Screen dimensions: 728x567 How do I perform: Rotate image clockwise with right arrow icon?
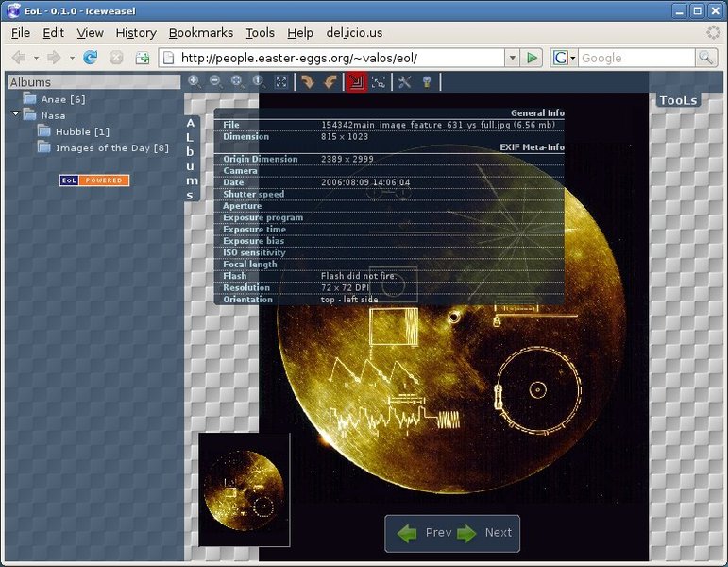pos(308,82)
